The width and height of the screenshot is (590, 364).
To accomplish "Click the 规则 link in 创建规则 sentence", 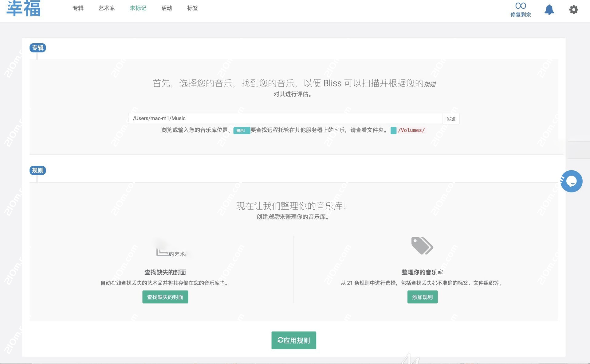I will 274,217.
